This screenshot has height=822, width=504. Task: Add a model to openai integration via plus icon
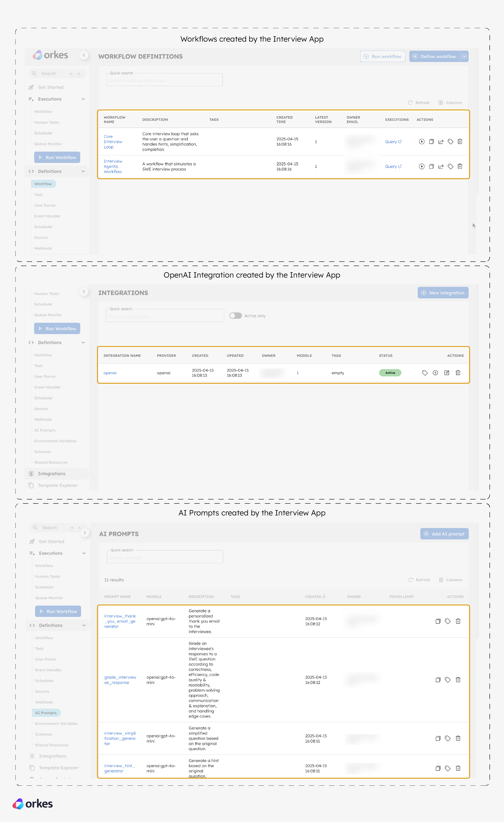tap(435, 373)
